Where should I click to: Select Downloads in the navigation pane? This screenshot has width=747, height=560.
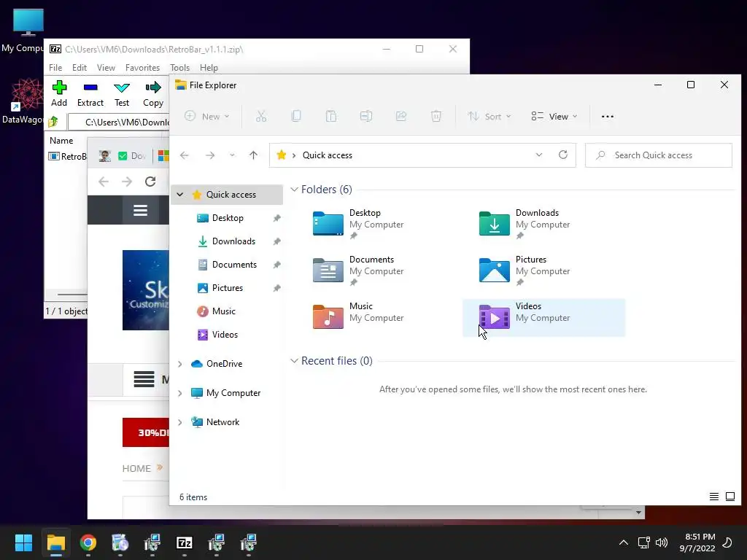pyautogui.click(x=233, y=241)
